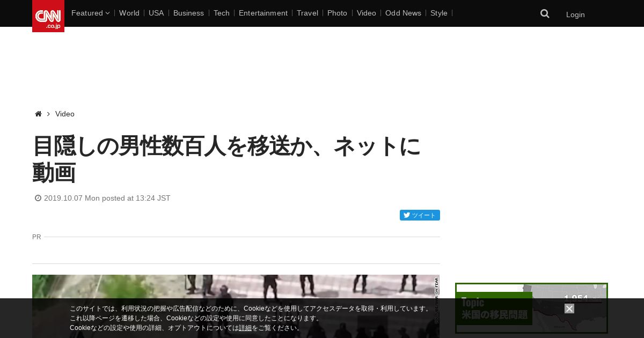This screenshot has width=644, height=338.
Task: Open Video in the top navigation
Action: pos(367,13)
